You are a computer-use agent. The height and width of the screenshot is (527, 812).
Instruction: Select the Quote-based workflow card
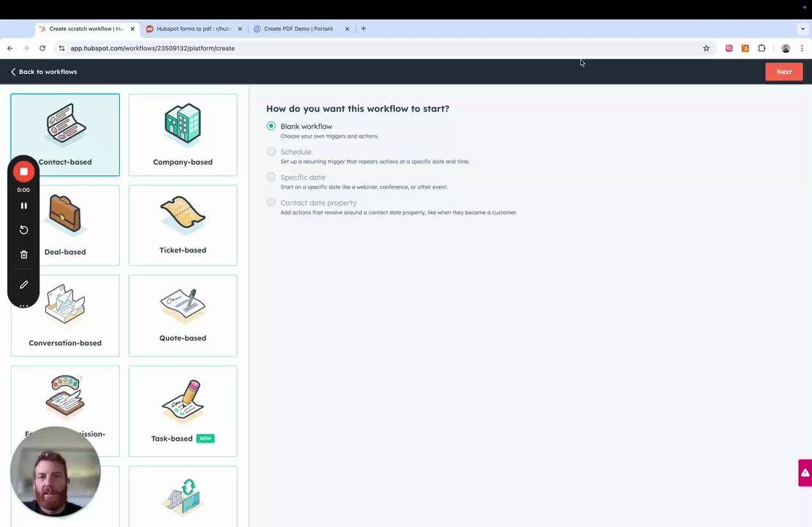pos(183,315)
